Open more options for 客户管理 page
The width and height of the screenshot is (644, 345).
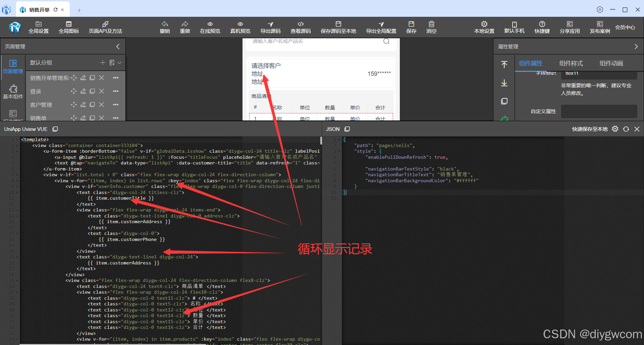click(x=116, y=105)
